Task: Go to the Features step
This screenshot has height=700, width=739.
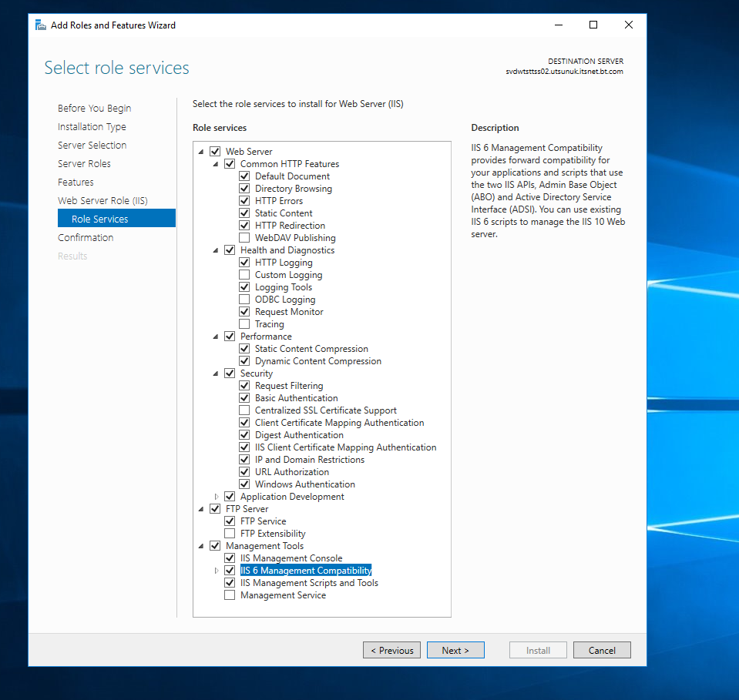Action: pos(76,182)
